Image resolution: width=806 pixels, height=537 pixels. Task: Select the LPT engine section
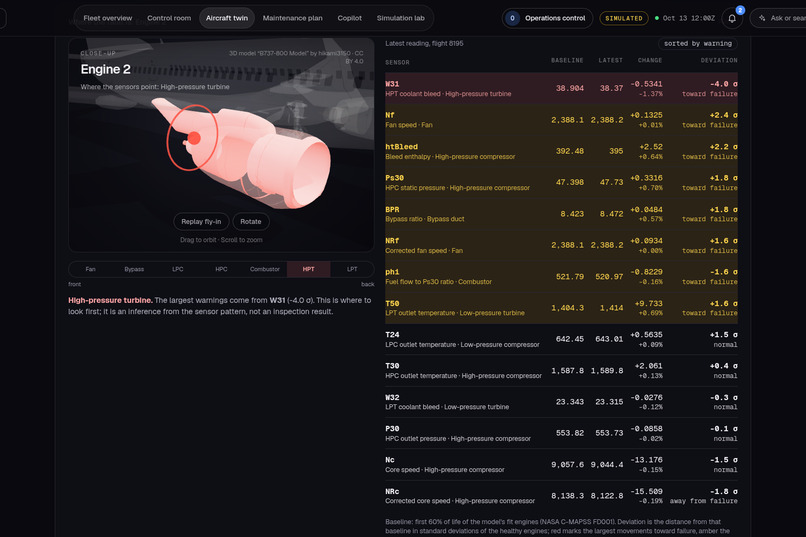tap(352, 269)
